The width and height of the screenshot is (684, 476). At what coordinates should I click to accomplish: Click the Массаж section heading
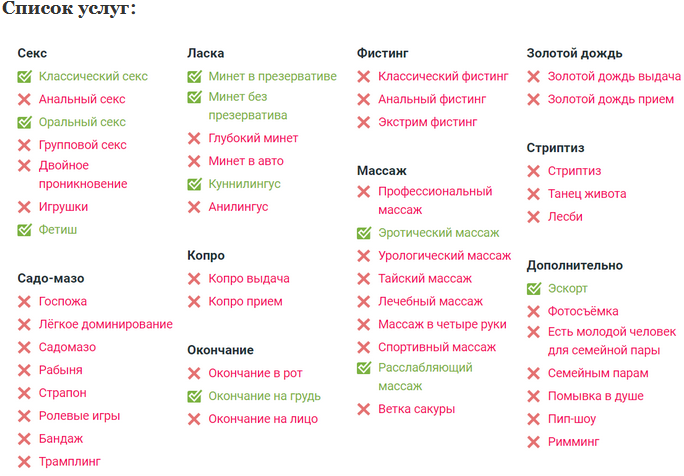(382, 171)
